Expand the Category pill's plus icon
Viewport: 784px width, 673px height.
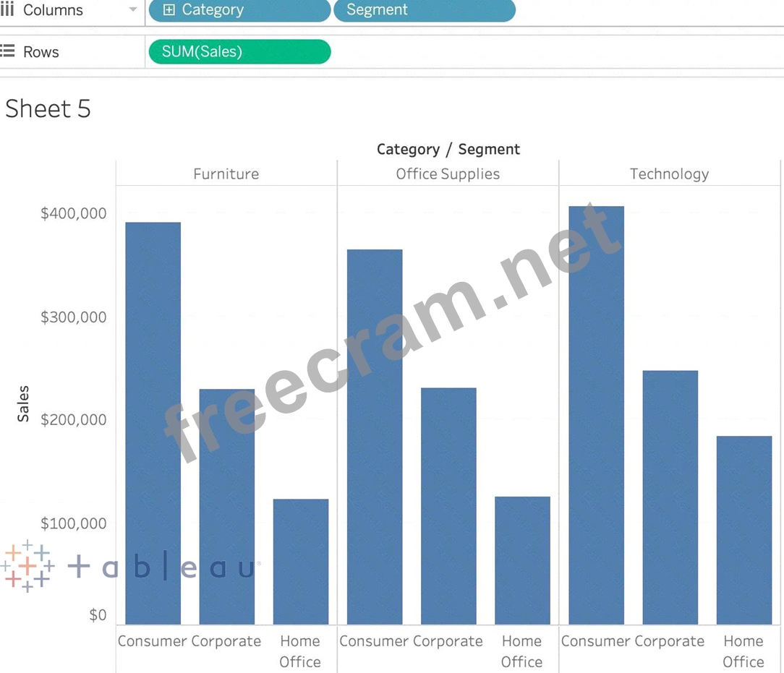click(x=169, y=10)
